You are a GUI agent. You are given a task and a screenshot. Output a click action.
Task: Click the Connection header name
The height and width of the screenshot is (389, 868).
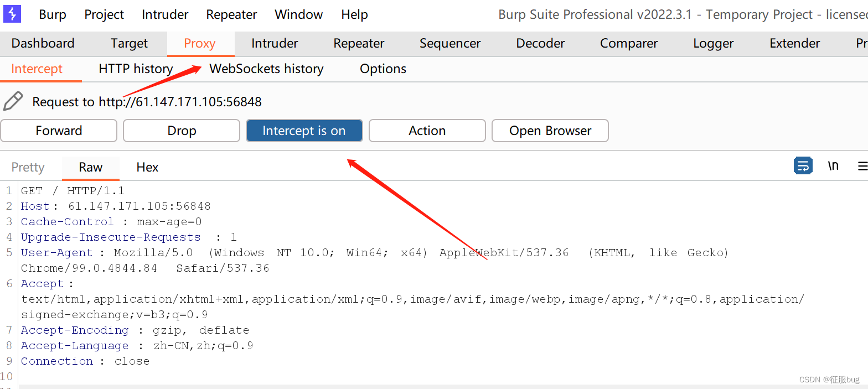click(x=57, y=361)
